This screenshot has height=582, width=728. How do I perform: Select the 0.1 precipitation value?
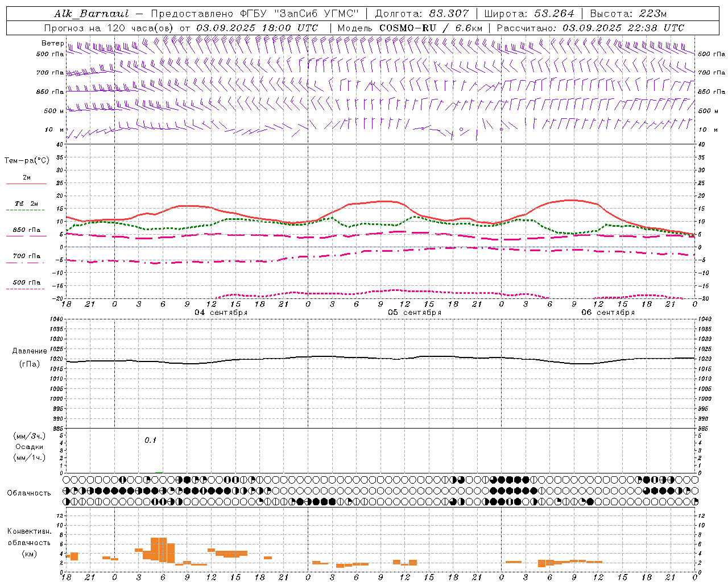tap(150, 440)
